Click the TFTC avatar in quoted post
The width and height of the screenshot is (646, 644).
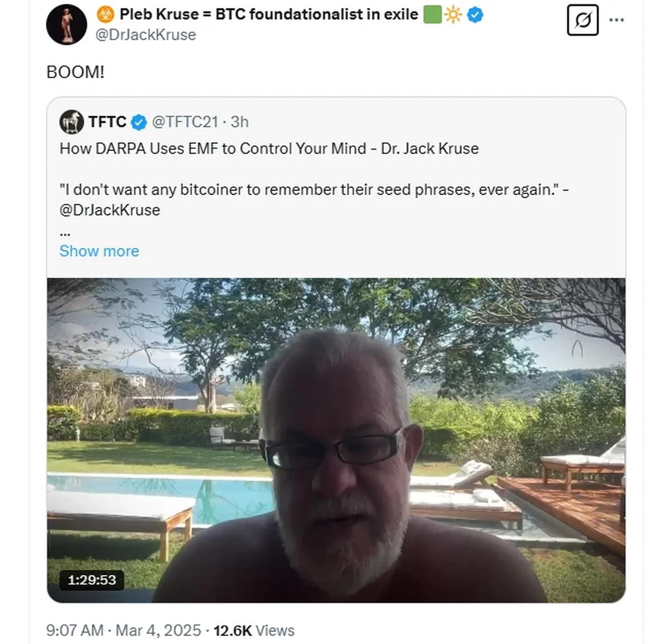72,122
